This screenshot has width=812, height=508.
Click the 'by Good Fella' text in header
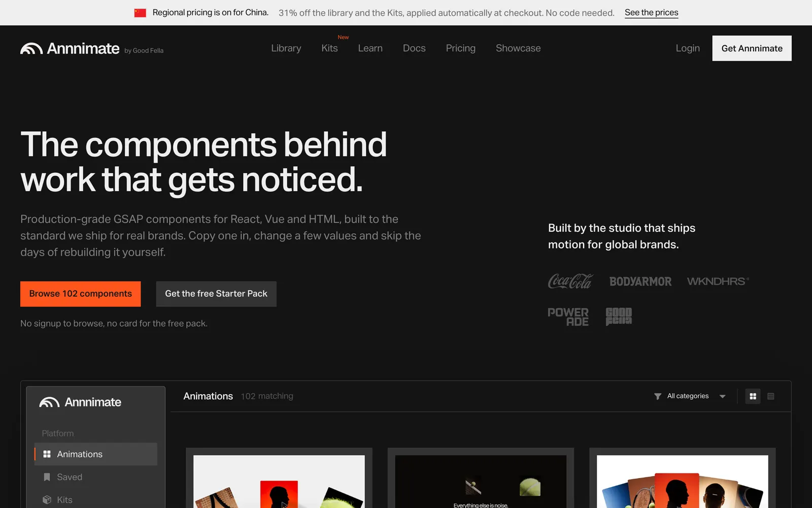point(144,51)
